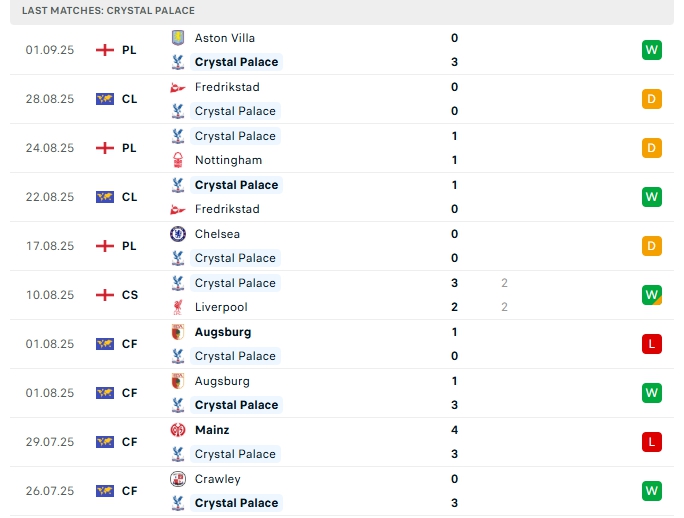Click the Crawley club crest

(178, 479)
